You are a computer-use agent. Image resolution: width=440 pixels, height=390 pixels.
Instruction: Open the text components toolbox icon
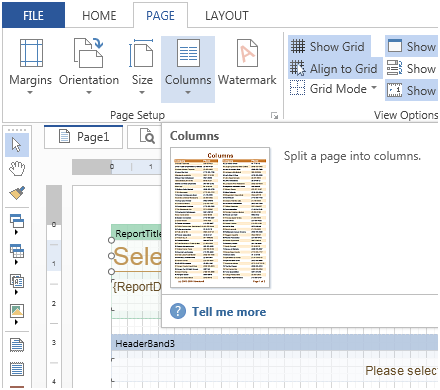coord(17,284)
